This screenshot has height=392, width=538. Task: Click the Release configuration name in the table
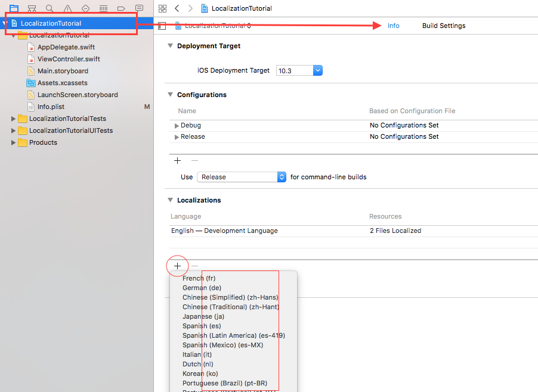tap(193, 136)
